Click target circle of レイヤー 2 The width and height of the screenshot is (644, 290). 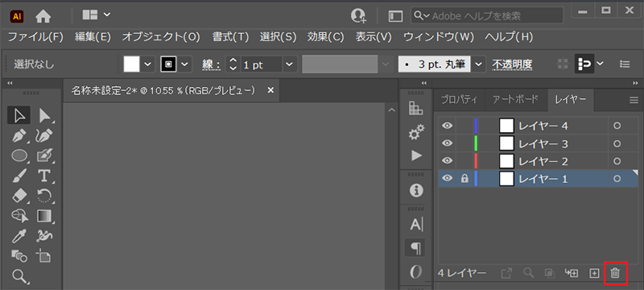pyautogui.click(x=617, y=161)
